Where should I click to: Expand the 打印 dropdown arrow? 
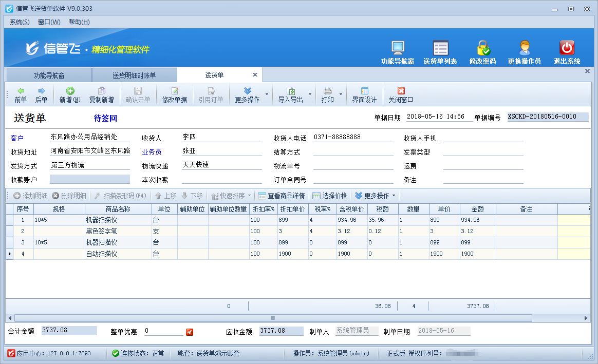(x=340, y=95)
